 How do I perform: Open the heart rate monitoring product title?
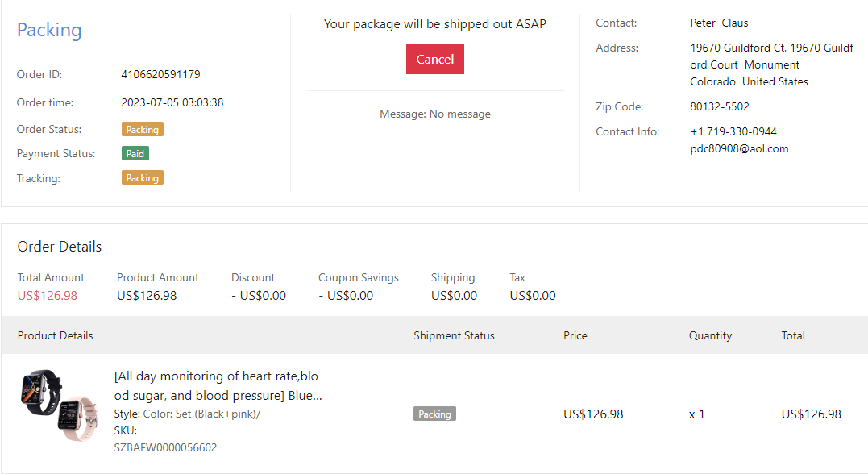pyautogui.click(x=218, y=386)
